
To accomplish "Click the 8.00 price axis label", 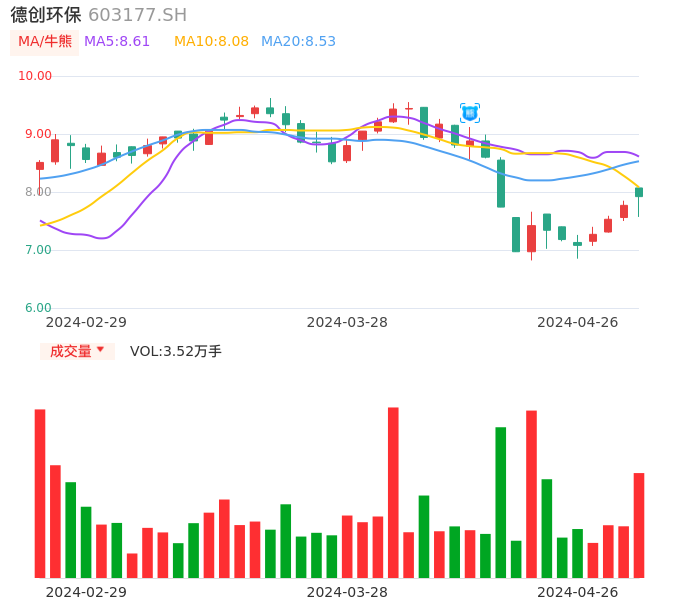I will [38, 192].
